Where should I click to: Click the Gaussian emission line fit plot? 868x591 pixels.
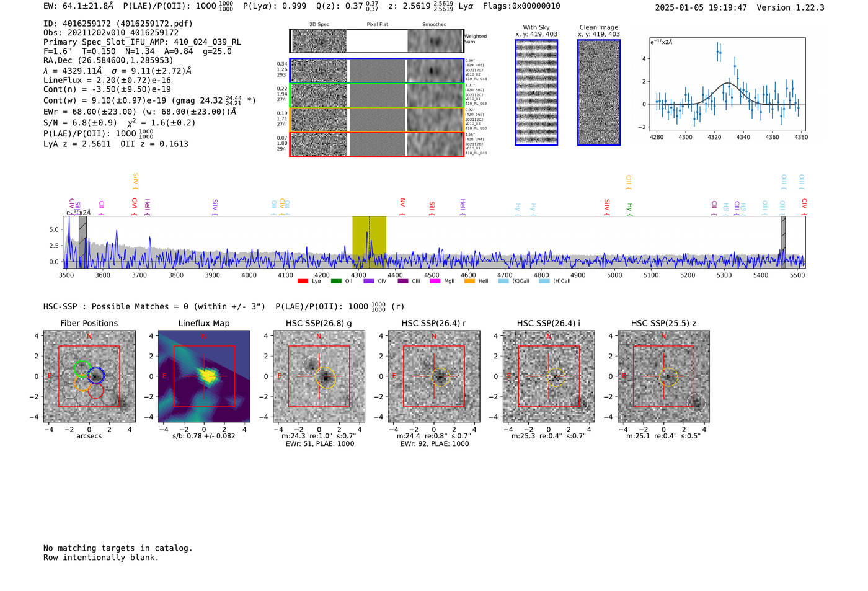[x=727, y=84]
